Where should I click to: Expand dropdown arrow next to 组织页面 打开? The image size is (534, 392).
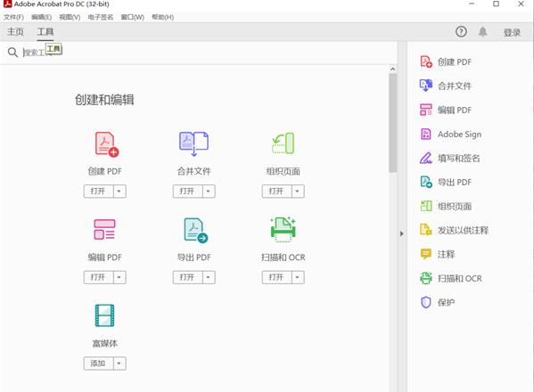[298, 192]
